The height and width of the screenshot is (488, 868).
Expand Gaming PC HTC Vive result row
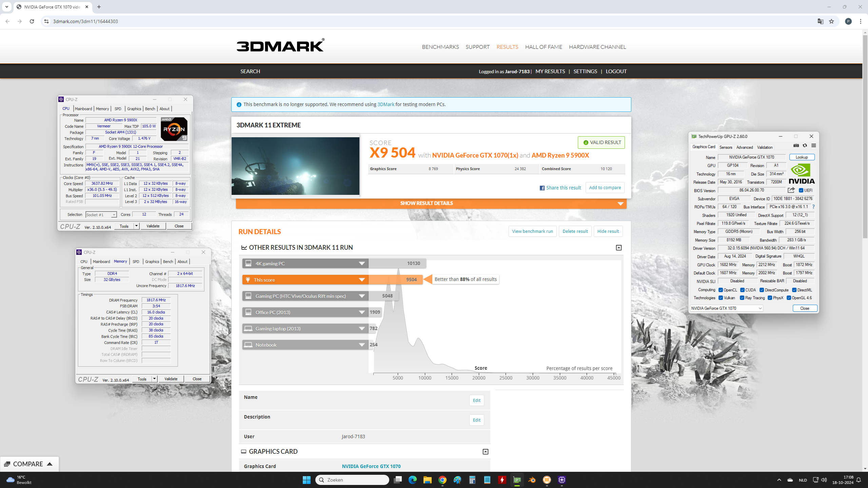305,296
